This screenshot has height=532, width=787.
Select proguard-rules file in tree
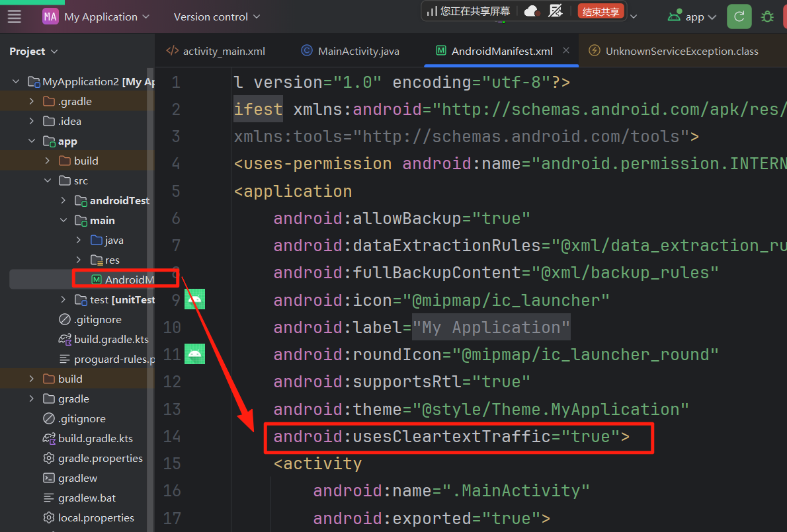click(107, 359)
